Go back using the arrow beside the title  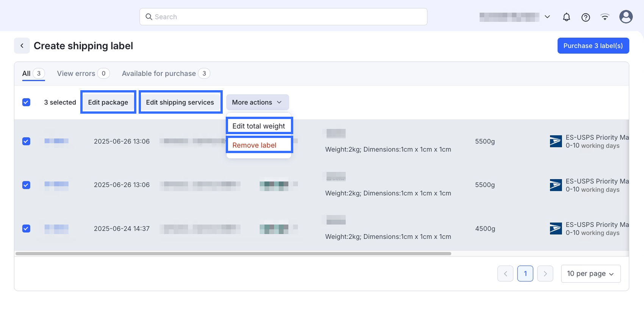point(22,46)
